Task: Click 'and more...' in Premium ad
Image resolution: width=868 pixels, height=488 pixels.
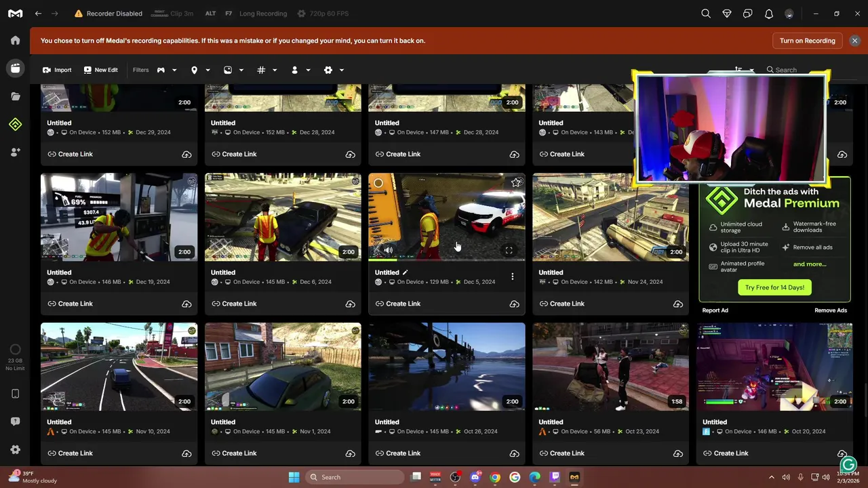Action: pyautogui.click(x=810, y=264)
